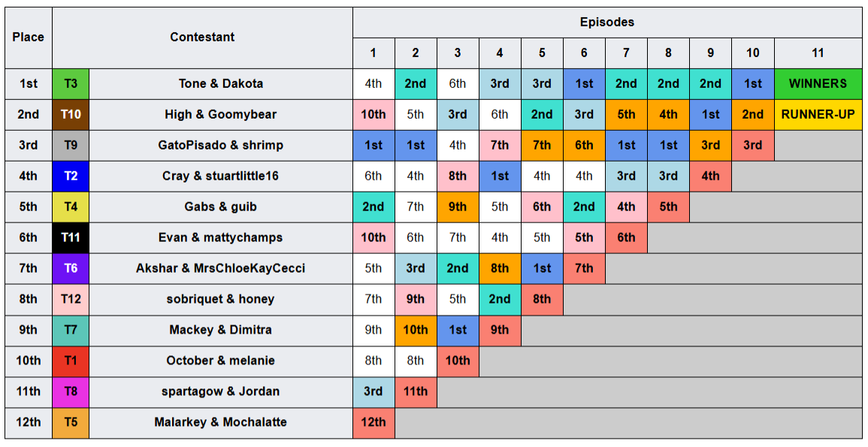Click the orange T5 team badge

[x=71, y=422]
